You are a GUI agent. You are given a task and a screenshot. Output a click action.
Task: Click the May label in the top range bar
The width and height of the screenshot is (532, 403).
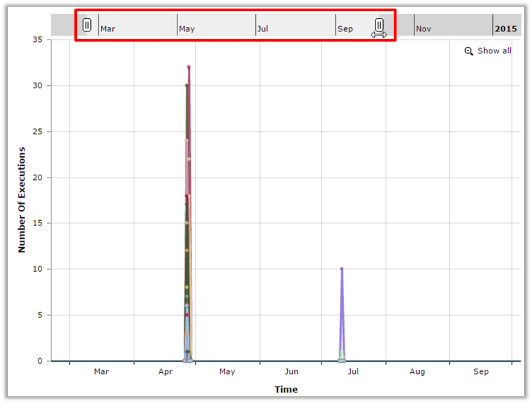pos(187,28)
